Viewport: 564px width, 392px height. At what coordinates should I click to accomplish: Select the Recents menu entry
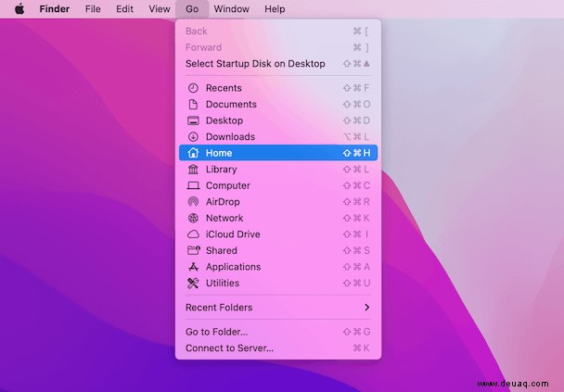pos(278,88)
